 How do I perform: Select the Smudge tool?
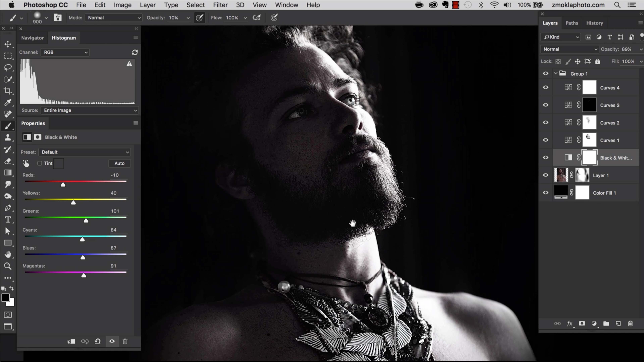tap(8, 184)
